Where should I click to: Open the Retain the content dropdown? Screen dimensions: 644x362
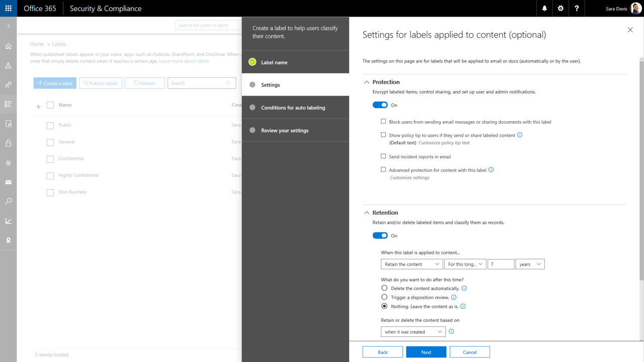[x=411, y=264]
